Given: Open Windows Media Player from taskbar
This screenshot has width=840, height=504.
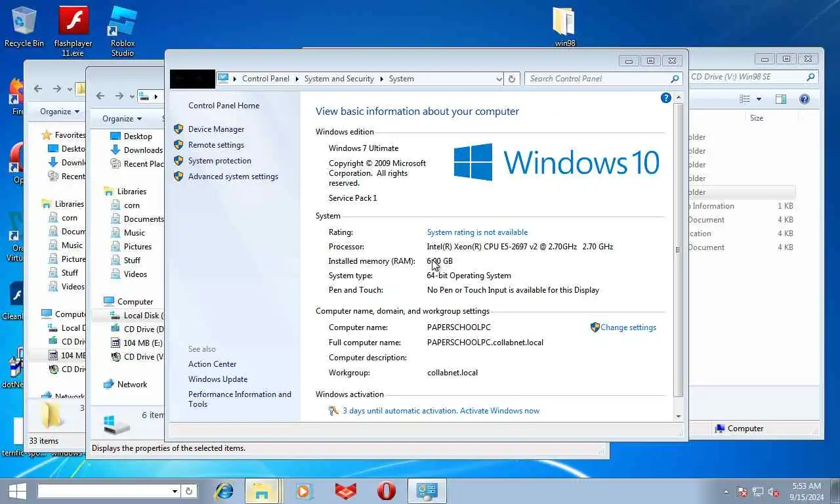Looking at the screenshot, I should click(303, 491).
